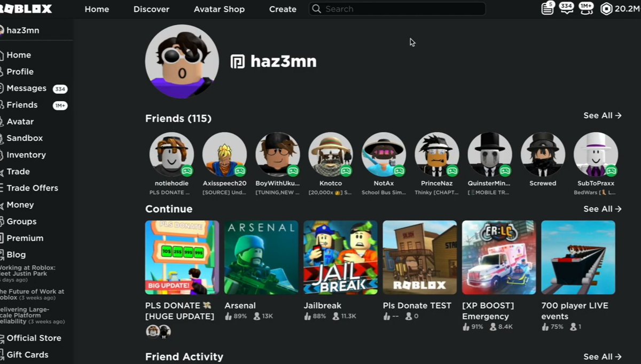Click the Roblox logo
641x364 pixels.
tap(26, 9)
